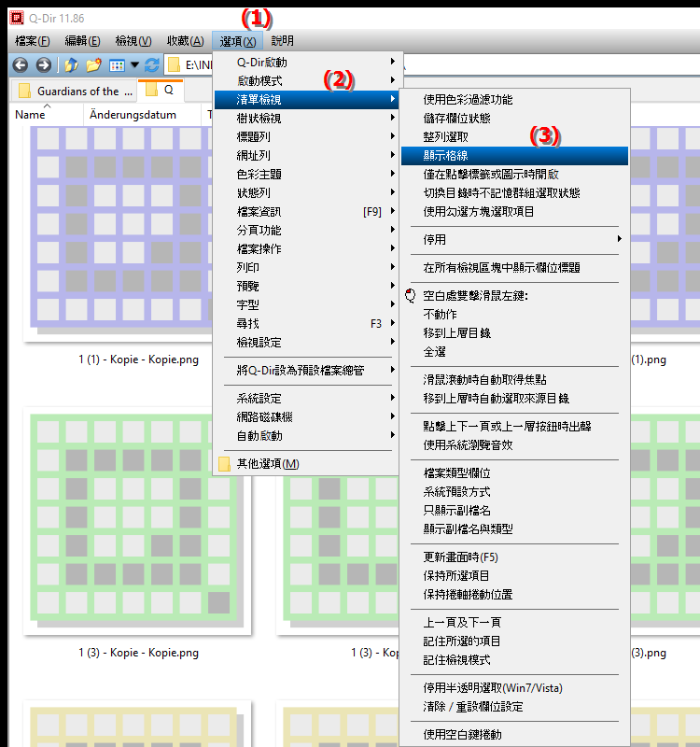Toggle 在所有檢視區塊中顯示欄位標題
The height and width of the screenshot is (747, 700).
point(514,268)
